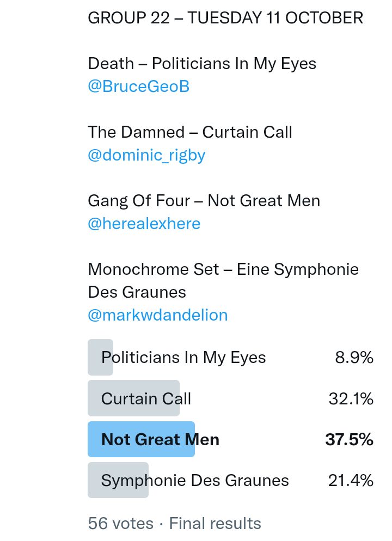Select the 'Symphonie Des Graunes' poll result
Image resolution: width=392 pixels, height=541 pixels.
click(x=195, y=481)
